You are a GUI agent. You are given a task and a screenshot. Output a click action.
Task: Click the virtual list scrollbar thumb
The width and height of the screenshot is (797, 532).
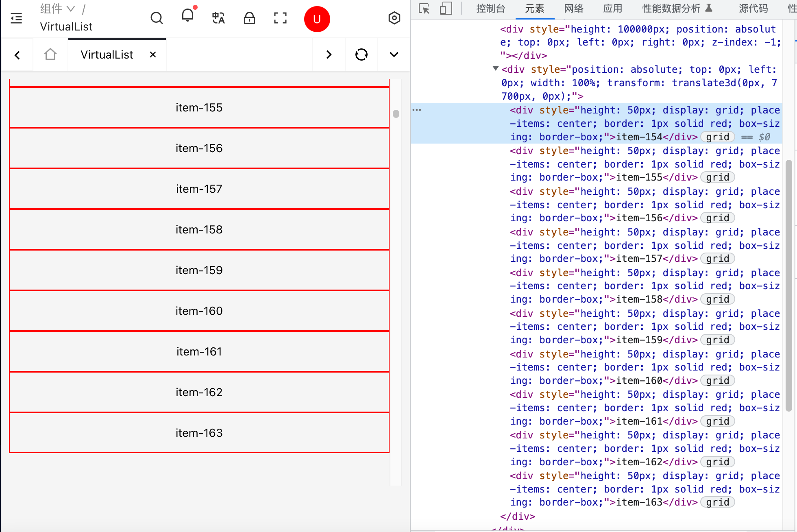396,114
